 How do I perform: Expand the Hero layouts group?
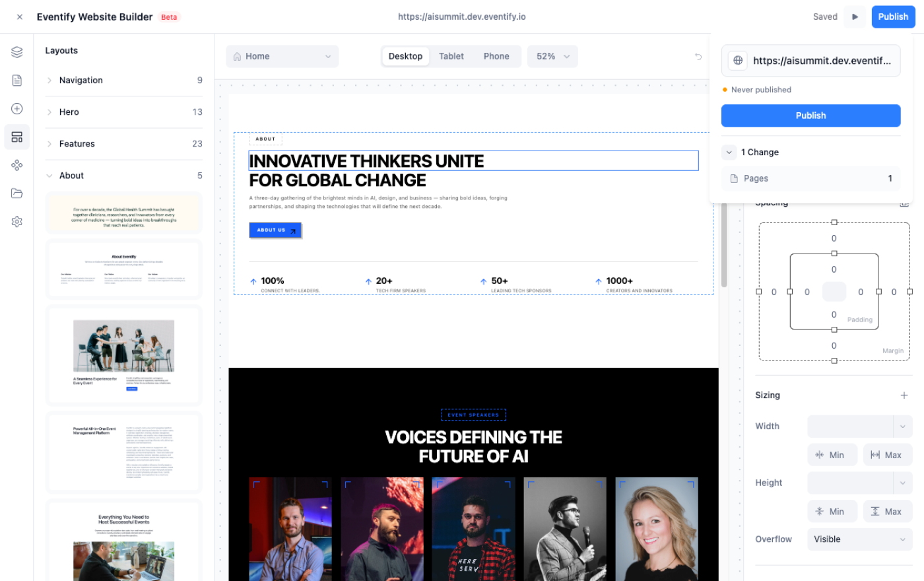(49, 112)
